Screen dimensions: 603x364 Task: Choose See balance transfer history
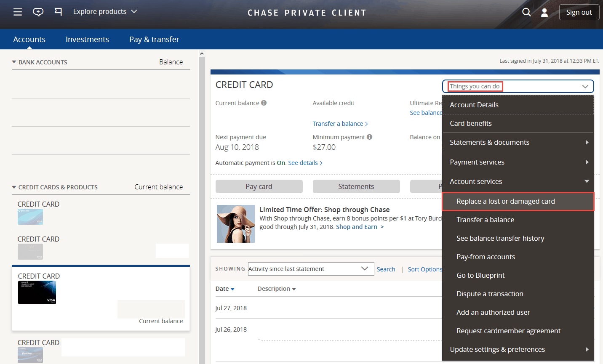(x=518, y=238)
